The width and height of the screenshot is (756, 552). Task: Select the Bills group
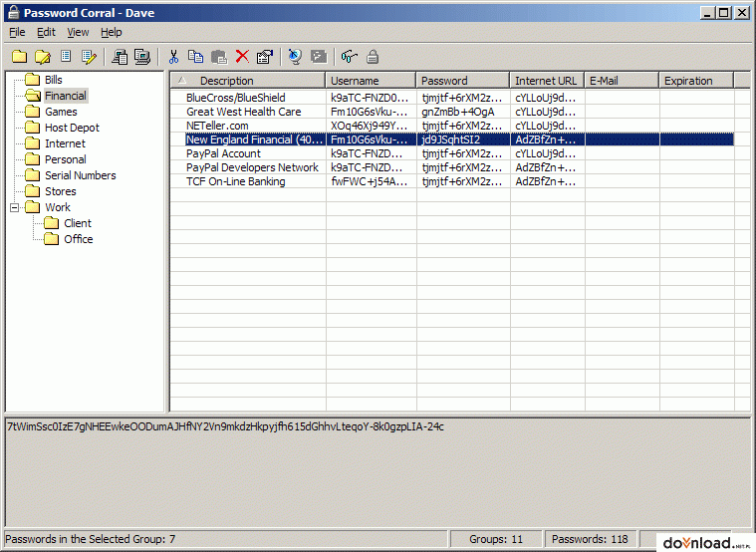tap(54, 80)
